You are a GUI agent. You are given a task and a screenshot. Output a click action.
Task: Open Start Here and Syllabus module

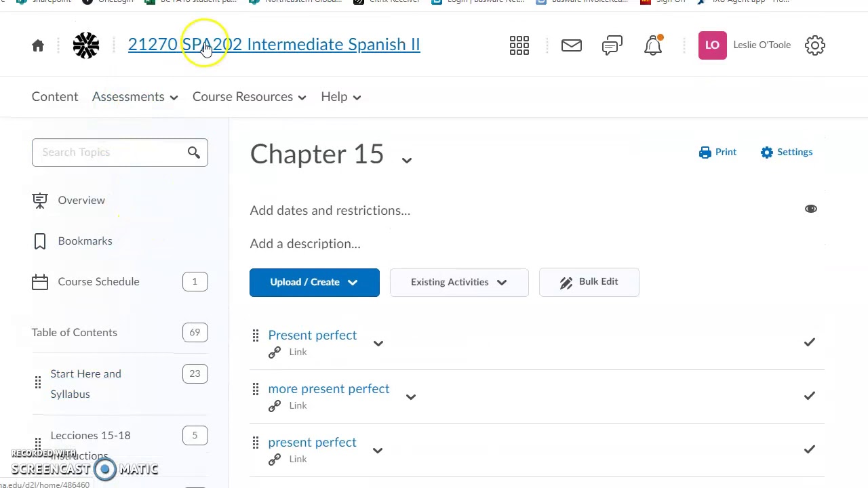click(x=85, y=384)
